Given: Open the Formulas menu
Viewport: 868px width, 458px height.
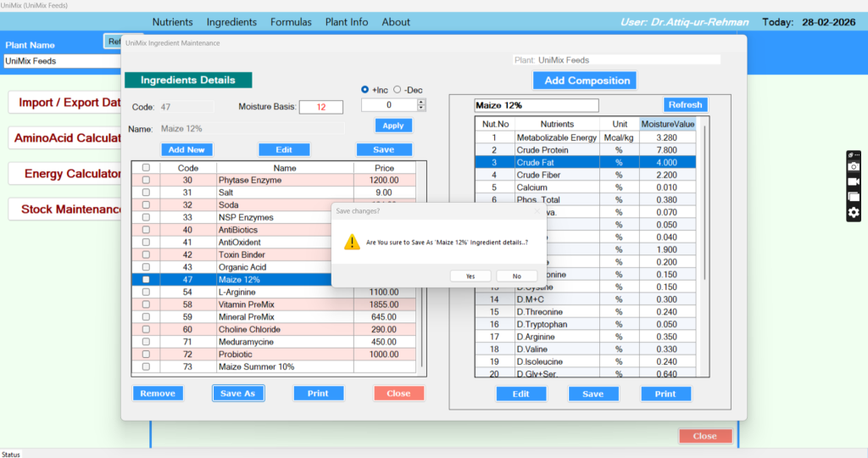Looking at the screenshot, I should (x=291, y=22).
